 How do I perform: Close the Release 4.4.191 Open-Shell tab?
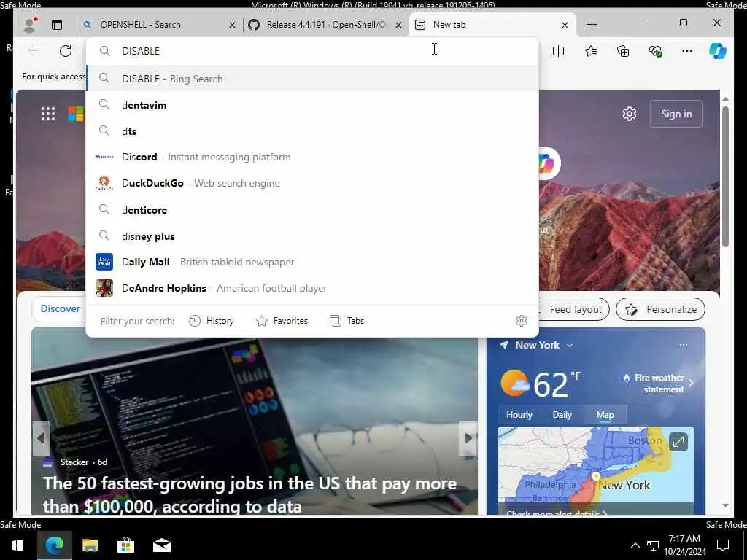(x=399, y=26)
